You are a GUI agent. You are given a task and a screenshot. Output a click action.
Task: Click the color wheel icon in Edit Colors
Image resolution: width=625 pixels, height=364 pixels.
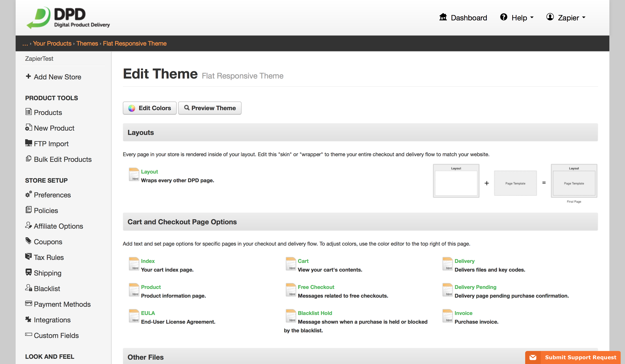tap(132, 108)
